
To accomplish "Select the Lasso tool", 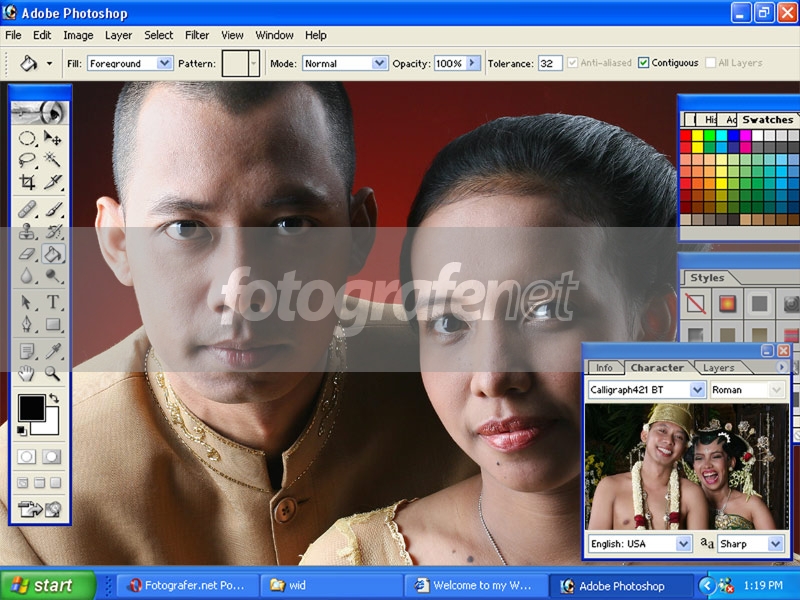I will (27, 160).
